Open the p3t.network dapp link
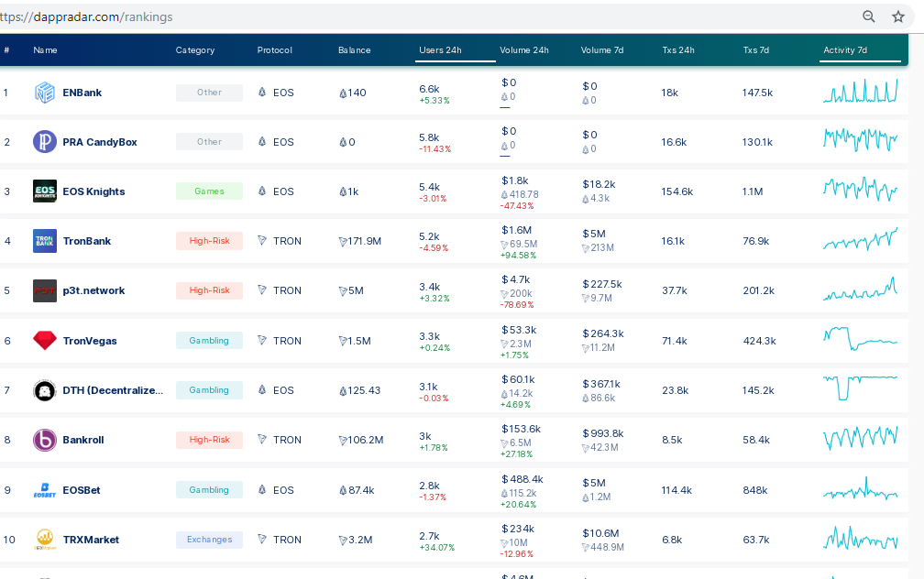The height and width of the screenshot is (579, 924). 93,290
